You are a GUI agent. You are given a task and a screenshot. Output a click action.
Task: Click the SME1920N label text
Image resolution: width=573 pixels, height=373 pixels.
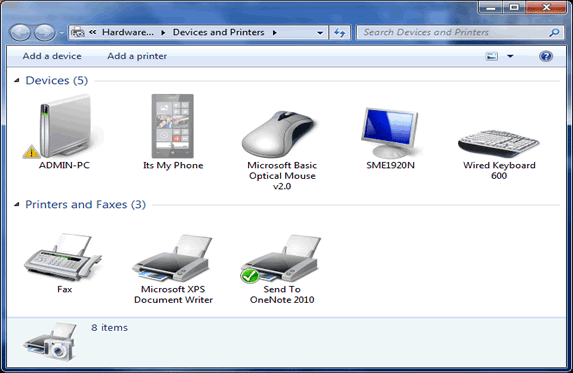click(390, 165)
